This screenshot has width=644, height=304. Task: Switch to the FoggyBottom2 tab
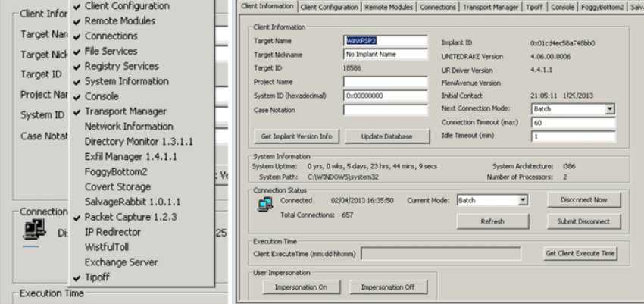[602, 7]
